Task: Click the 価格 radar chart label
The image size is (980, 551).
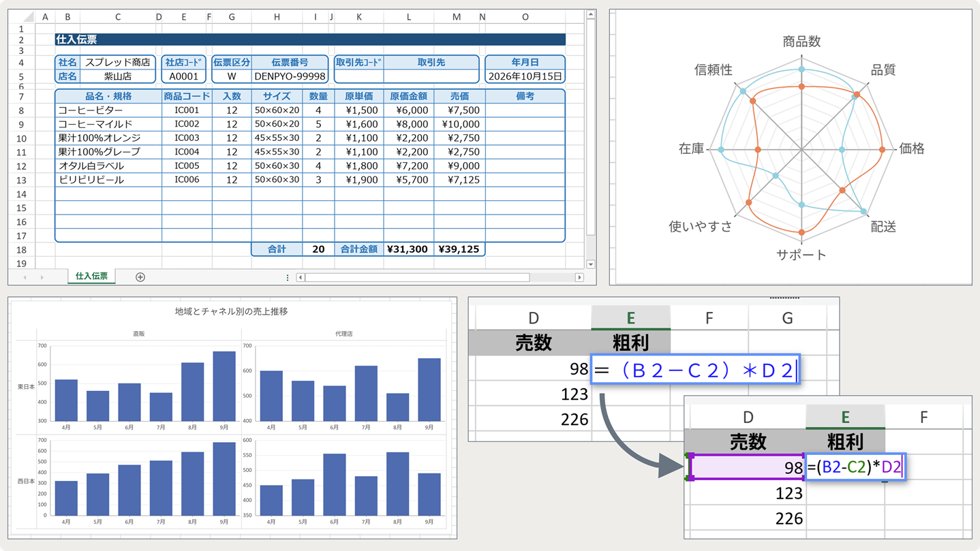Action: tap(912, 148)
